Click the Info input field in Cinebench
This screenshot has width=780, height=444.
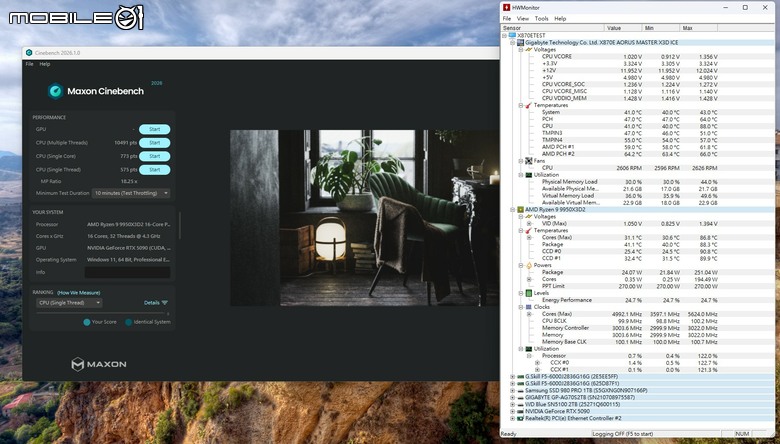(127, 272)
